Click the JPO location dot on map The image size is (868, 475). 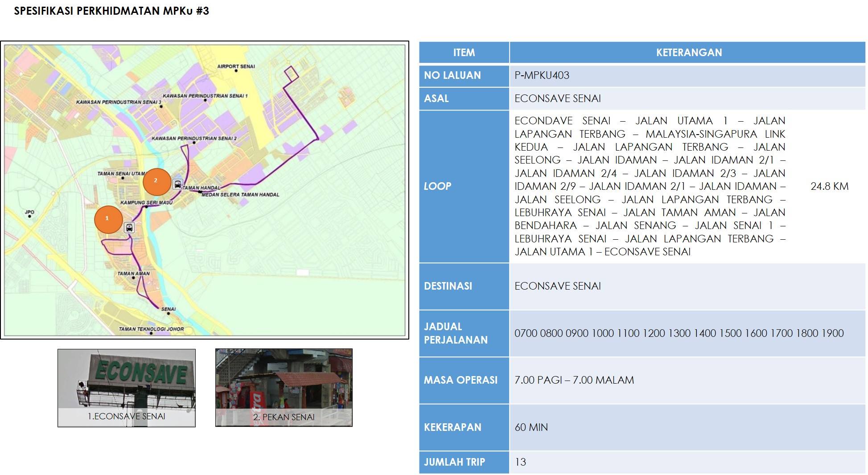[x=29, y=216]
